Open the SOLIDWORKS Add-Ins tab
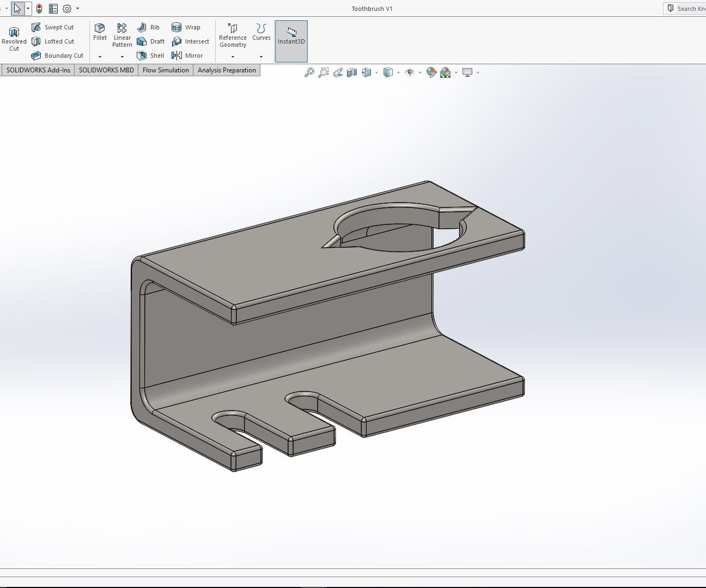The image size is (706, 588). [38, 70]
